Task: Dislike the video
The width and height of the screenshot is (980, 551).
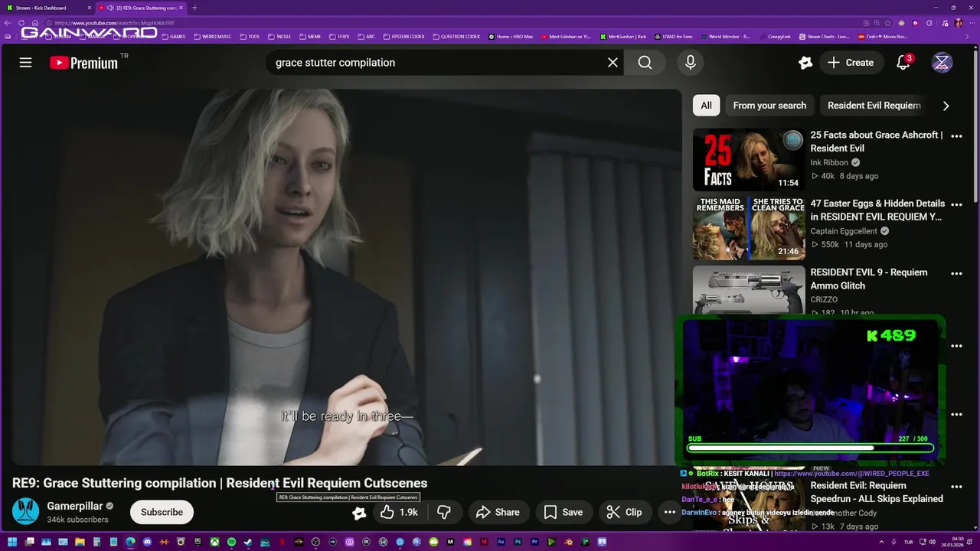Action: tap(444, 512)
